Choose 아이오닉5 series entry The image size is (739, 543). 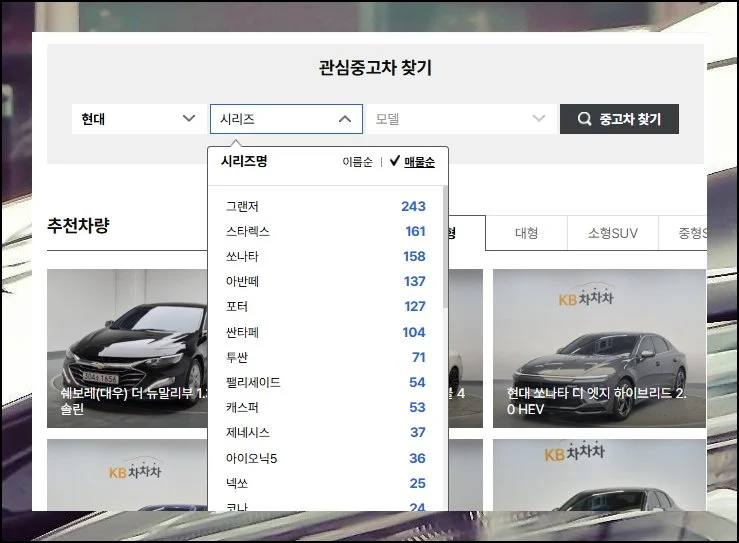[326, 458]
